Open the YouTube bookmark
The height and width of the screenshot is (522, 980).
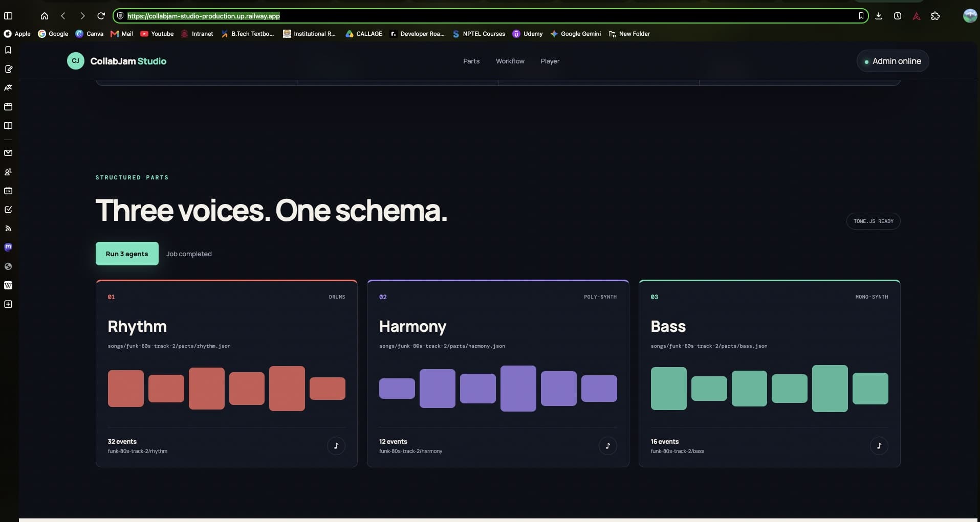pos(157,34)
